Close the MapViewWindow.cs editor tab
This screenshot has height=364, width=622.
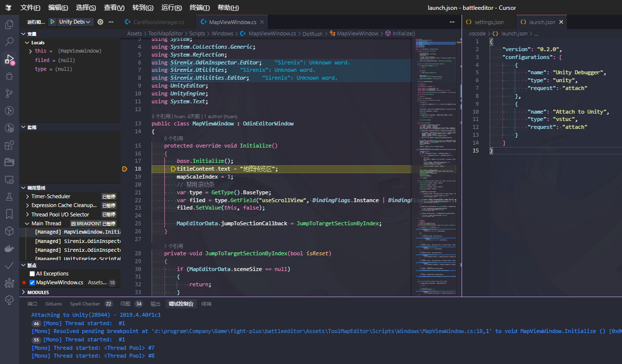tap(263, 22)
